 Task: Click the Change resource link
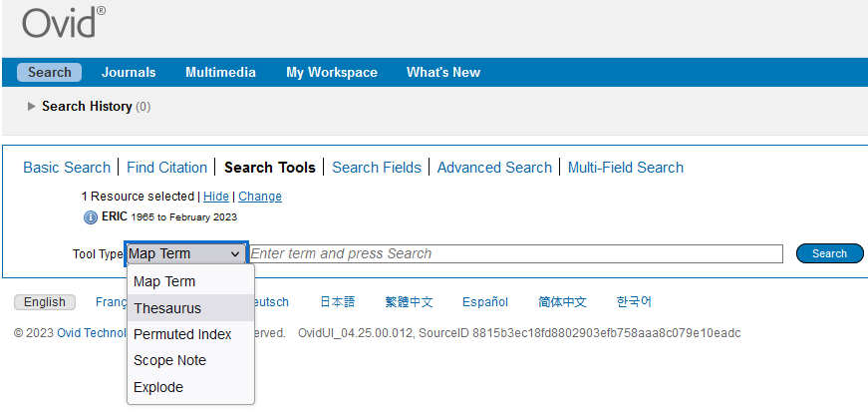pyautogui.click(x=259, y=197)
